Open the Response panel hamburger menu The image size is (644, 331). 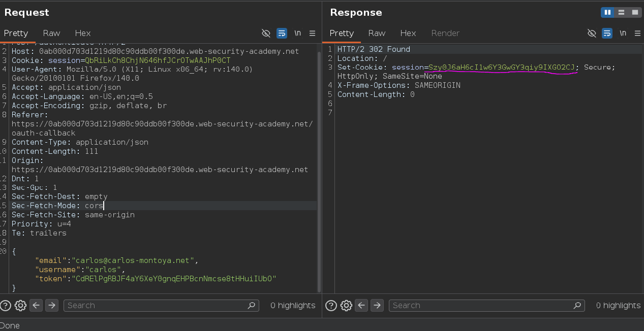coord(638,34)
